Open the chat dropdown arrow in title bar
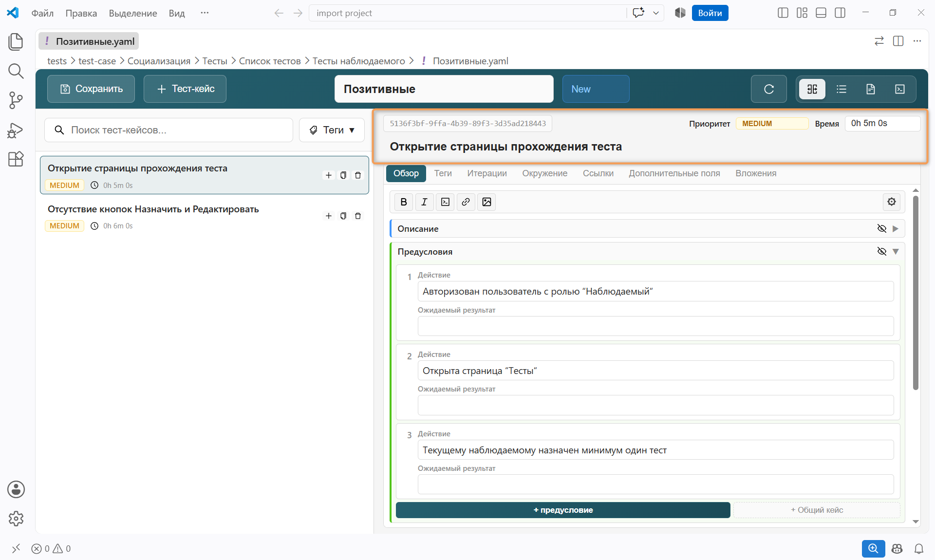The height and width of the screenshot is (560, 935). pyautogui.click(x=655, y=13)
